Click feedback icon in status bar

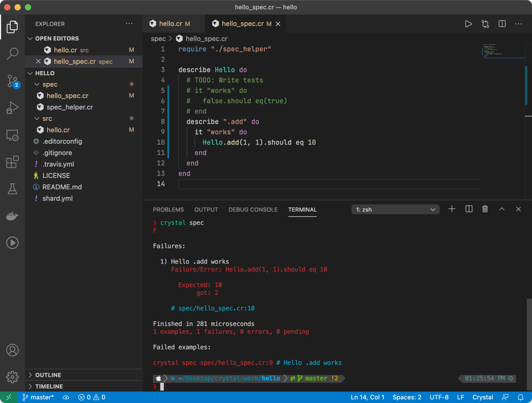click(x=505, y=397)
